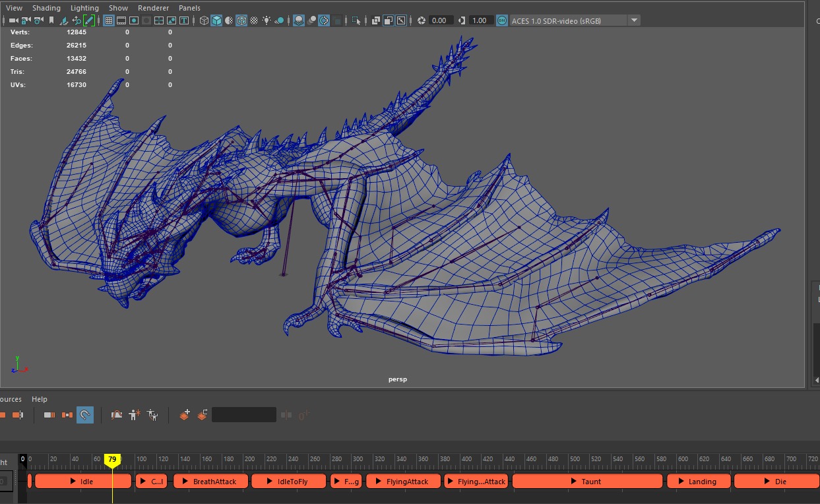Toggle the Time Editor snapping magnet
The image size is (820, 504).
pyautogui.click(x=85, y=415)
